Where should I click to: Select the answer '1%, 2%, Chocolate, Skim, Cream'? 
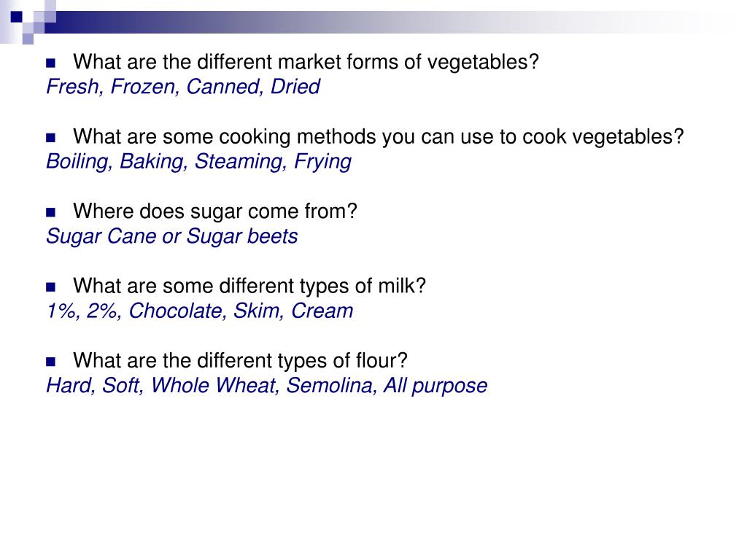pyautogui.click(x=200, y=311)
